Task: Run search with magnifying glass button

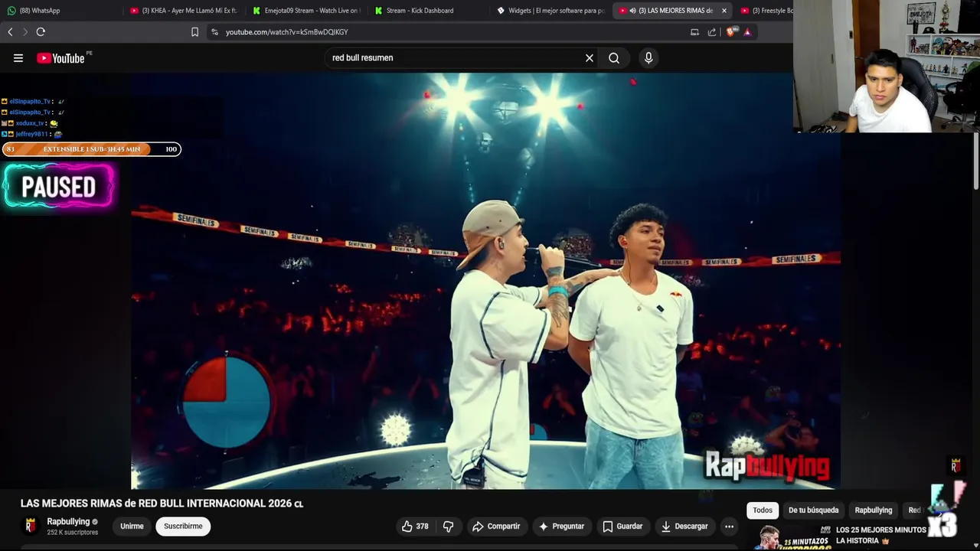Action: [614, 58]
